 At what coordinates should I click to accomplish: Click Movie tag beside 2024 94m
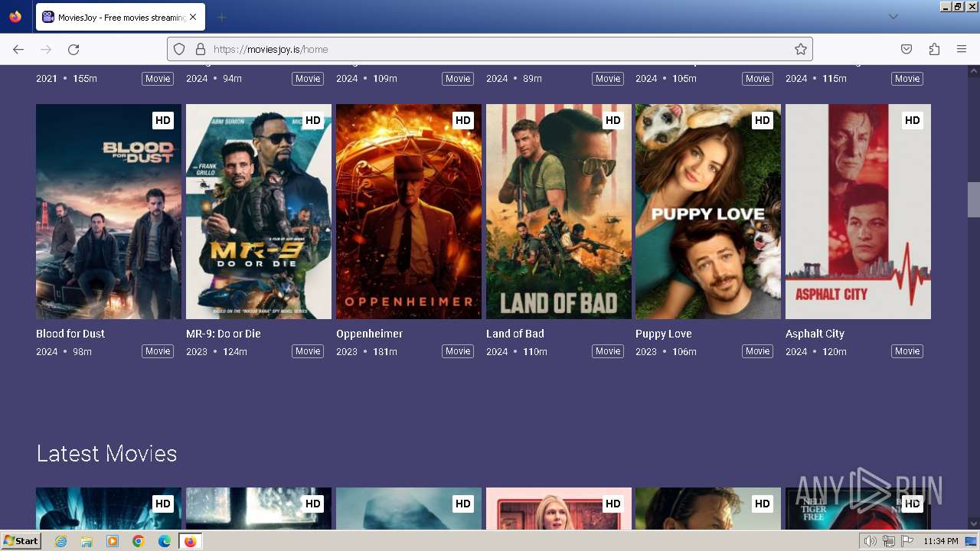coord(308,79)
